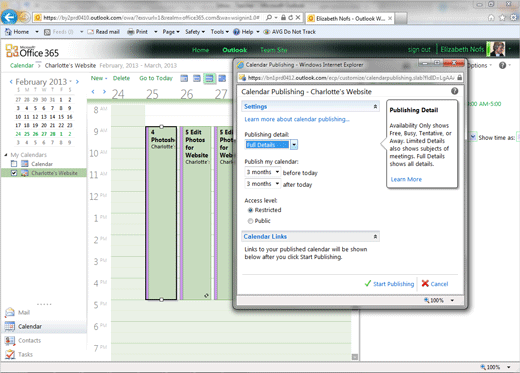Image resolution: width=520 pixels, height=373 pixels.
Task: Go to the Office 365 Home tab
Action: [x=200, y=50]
